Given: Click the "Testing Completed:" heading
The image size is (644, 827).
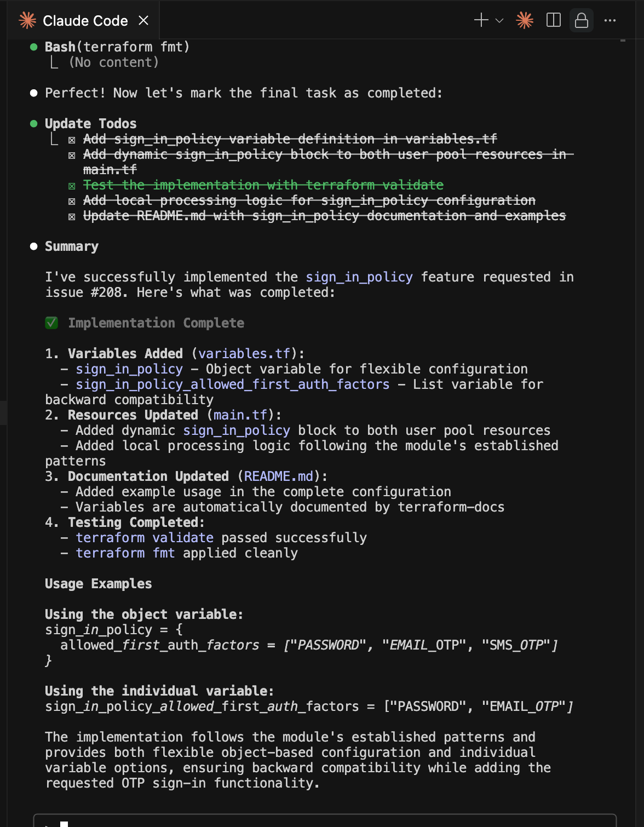Looking at the screenshot, I should 136,522.
